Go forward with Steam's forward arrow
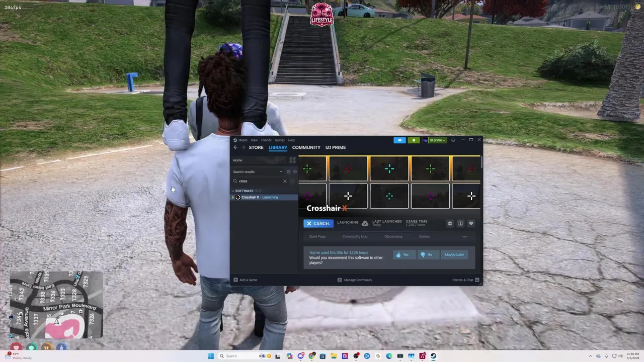Image resolution: width=644 pixels, height=362 pixels. coord(243,147)
